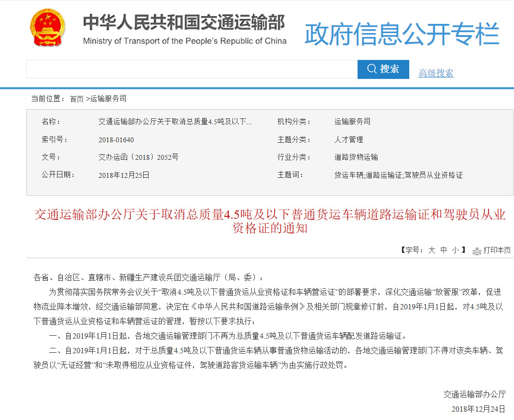Select index number 2018-01640
Screen dimensions: 514x420
(x=116, y=140)
